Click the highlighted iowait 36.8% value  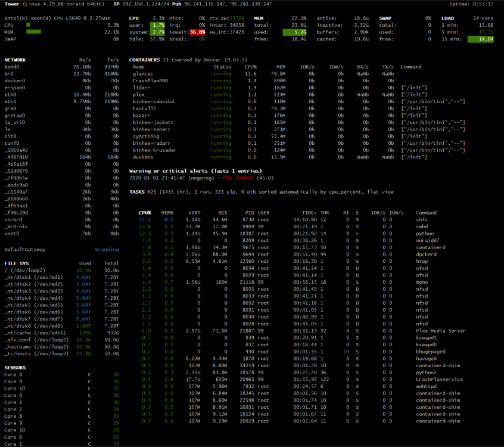point(197,32)
